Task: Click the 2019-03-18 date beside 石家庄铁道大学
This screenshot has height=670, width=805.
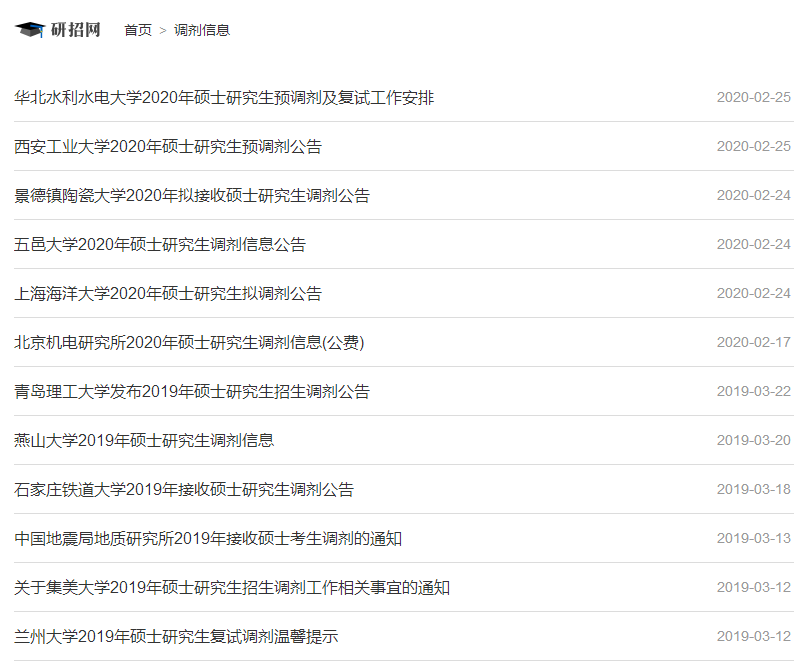Action: pos(754,489)
